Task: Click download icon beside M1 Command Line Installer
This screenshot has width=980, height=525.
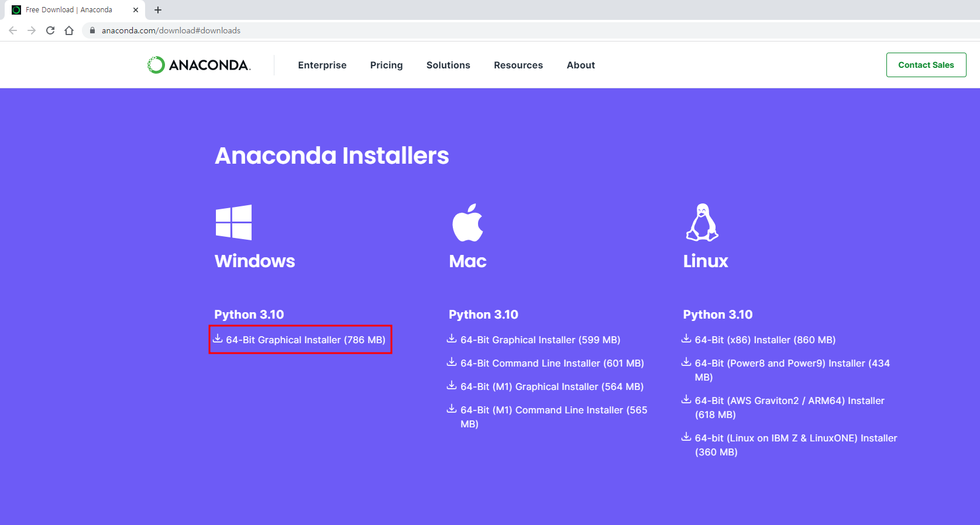Action: point(452,409)
